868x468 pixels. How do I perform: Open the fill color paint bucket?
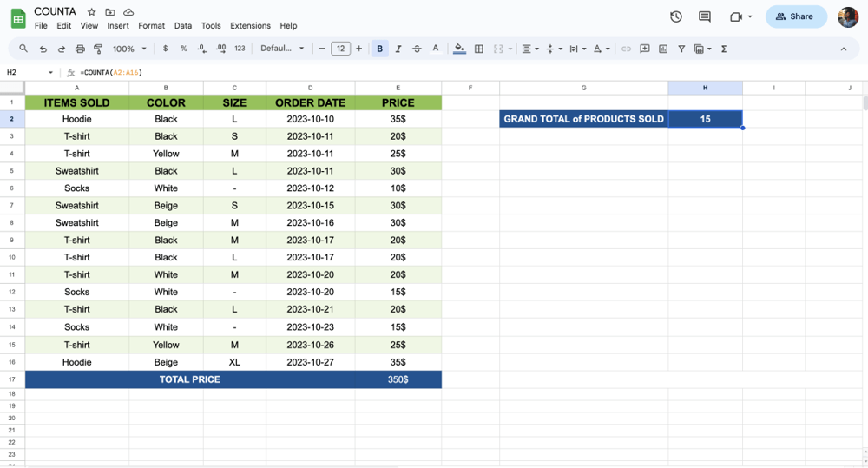[459, 49]
